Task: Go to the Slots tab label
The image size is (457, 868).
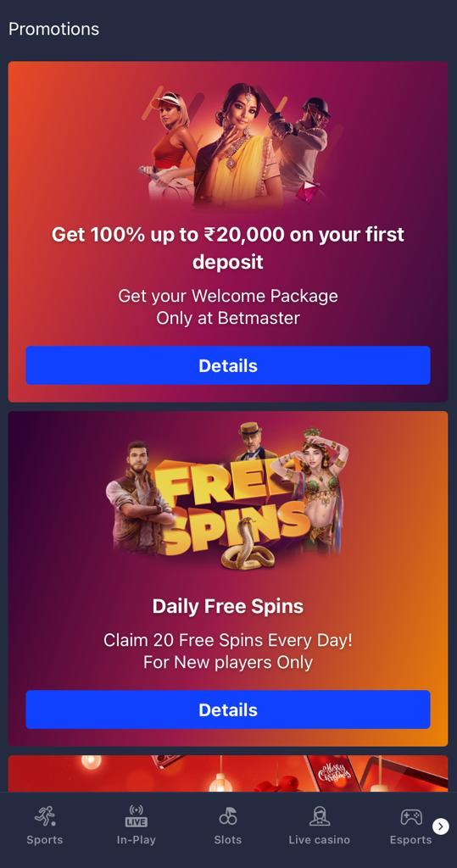Action: click(228, 840)
